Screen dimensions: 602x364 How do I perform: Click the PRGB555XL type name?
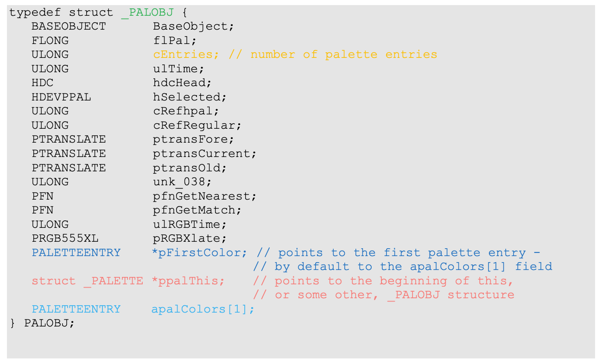[65, 238]
